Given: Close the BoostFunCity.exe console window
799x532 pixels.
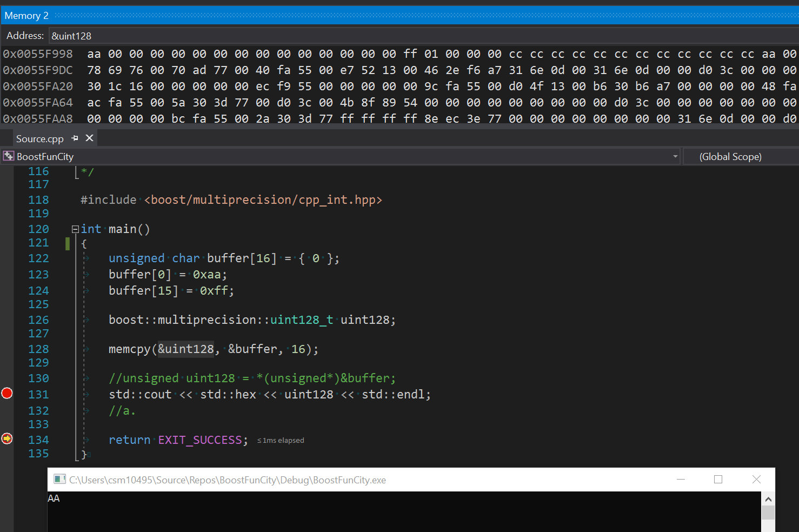Looking at the screenshot, I should point(756,480).
